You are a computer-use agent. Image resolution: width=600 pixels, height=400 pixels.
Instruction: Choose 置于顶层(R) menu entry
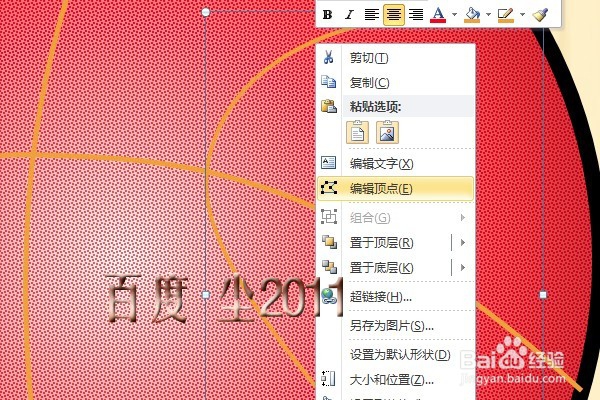click(382, 243)
